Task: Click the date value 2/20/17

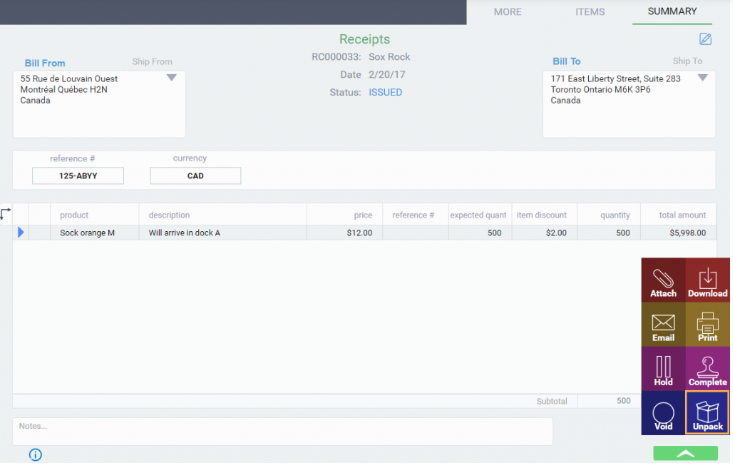Action: pos(388,75)
